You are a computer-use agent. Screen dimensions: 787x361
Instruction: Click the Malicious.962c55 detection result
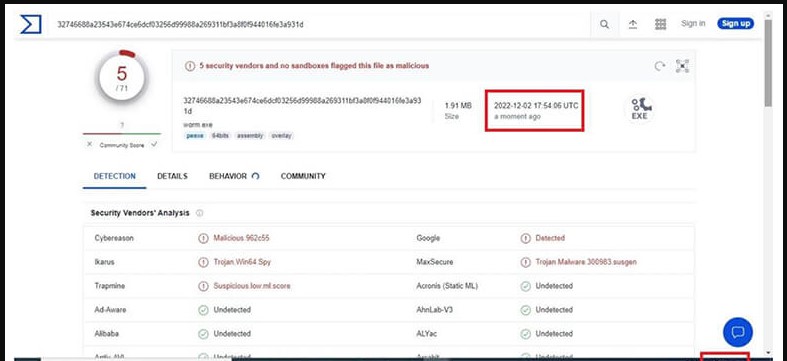click(241, 238)
